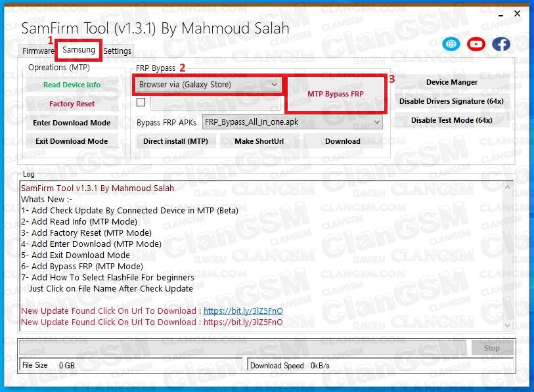
Task: Click Read Device info button
Action: coord(72,85)
